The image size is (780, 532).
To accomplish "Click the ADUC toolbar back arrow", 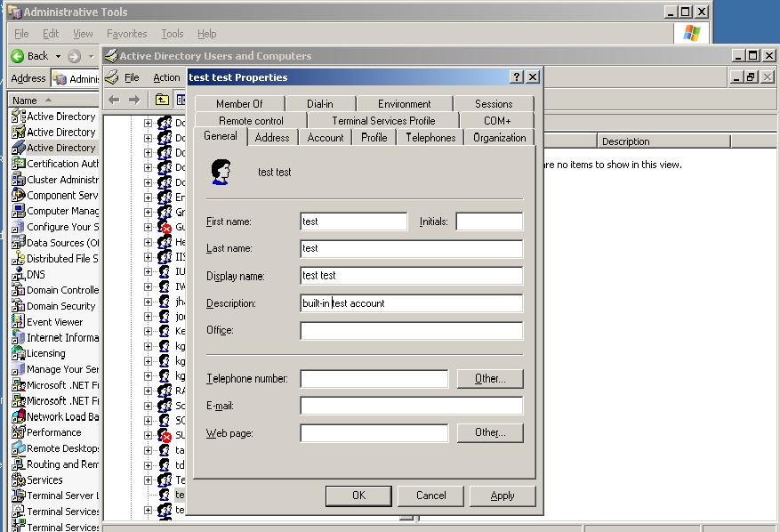I will point(115,100).
